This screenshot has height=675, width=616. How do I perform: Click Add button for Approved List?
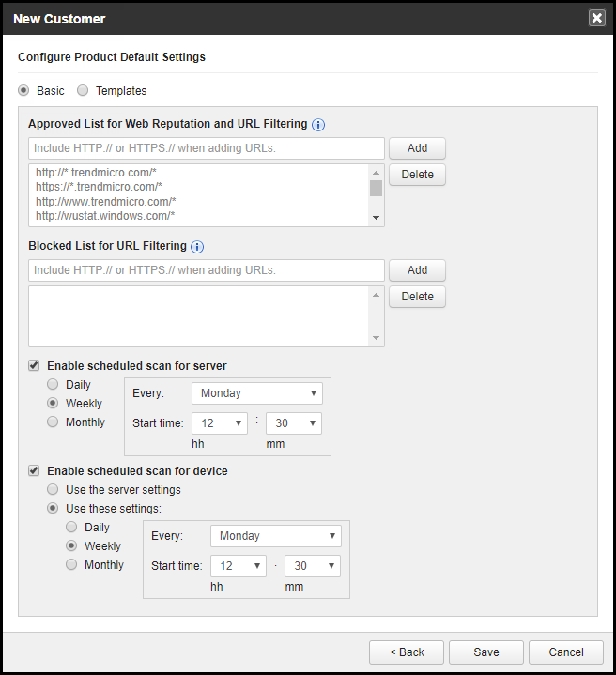click(417, 148)
